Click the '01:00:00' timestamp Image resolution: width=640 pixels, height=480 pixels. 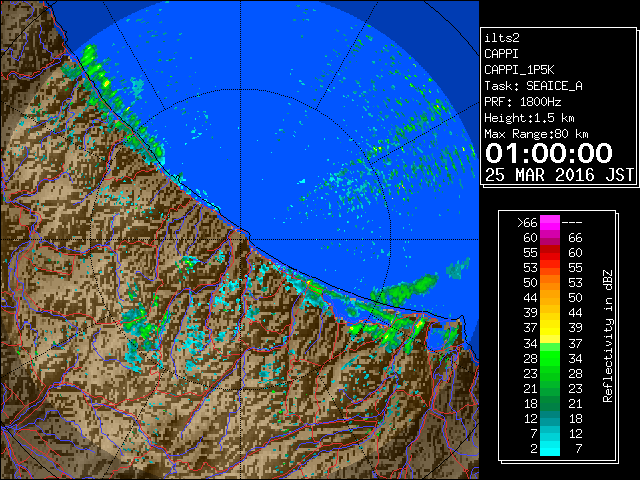pyautogui.click(x=549, y=153)
